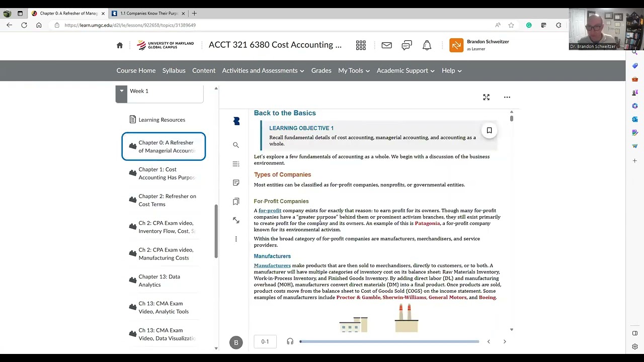This screenshot has width=644, height=362.
Task: Click the browser address bar URL
Action: [x=130, y=25]
